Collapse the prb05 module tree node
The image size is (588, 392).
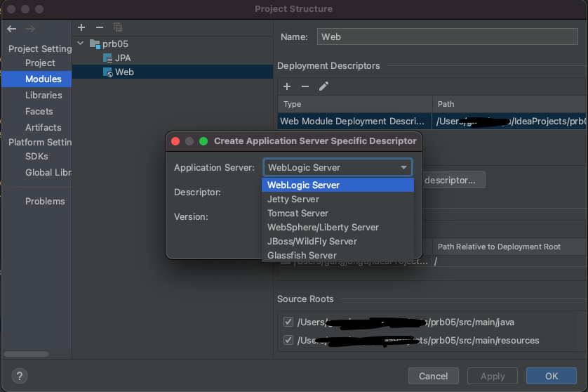coord(80,44)
